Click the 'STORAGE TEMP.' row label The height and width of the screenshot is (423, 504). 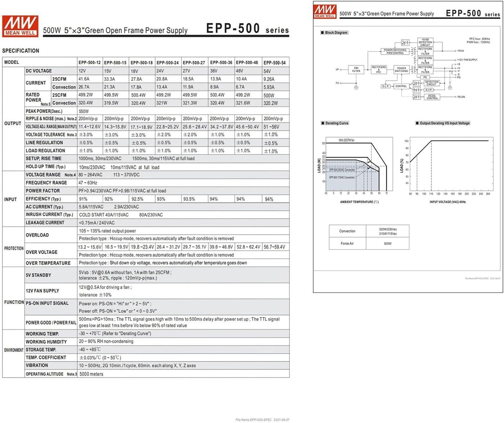pos(41,349)
